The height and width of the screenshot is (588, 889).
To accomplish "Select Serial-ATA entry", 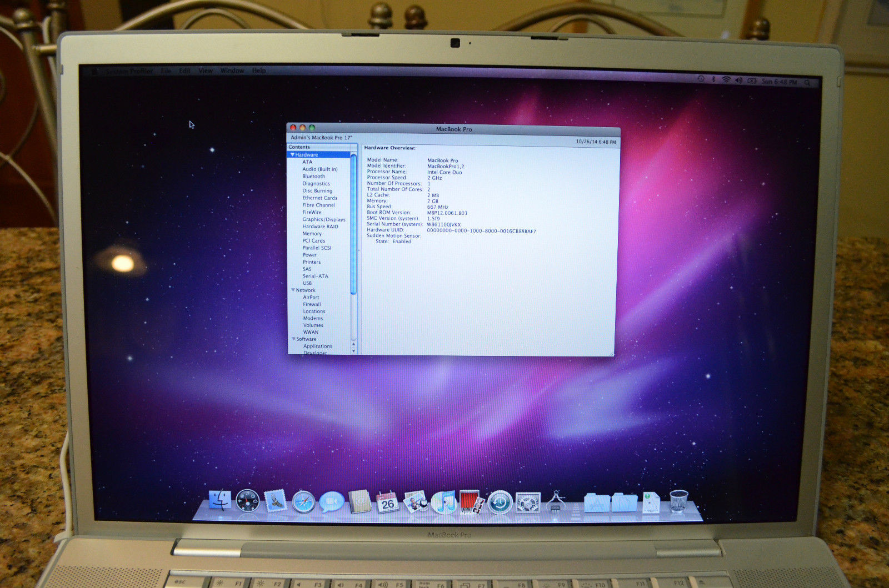I will [315, 276].
